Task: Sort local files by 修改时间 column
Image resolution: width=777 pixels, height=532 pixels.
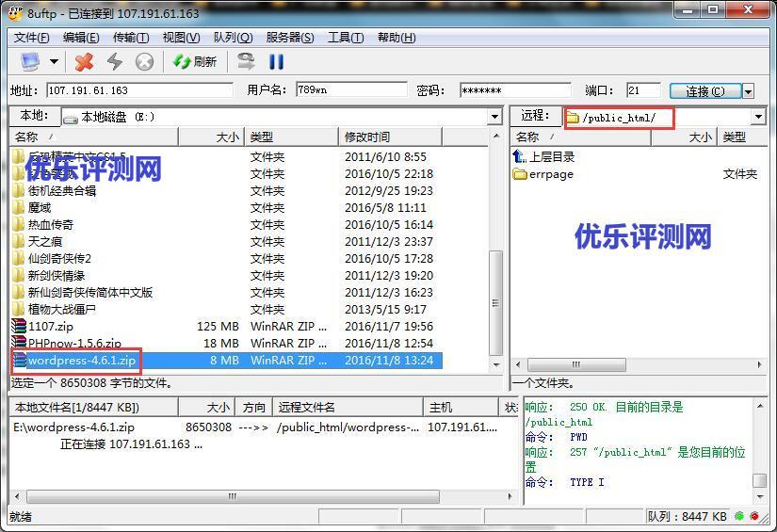Action: (x=367, y=137)
